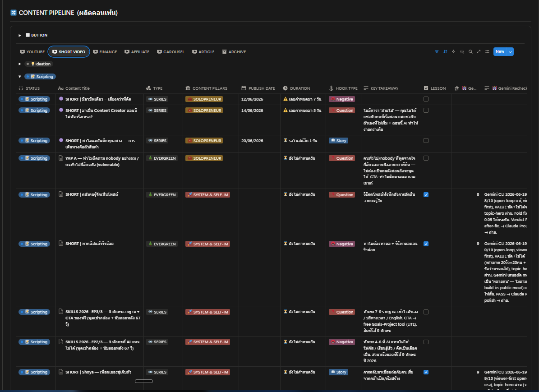
Task: Select the SHORT VIDEO view tab
Action: coord(69,52)
